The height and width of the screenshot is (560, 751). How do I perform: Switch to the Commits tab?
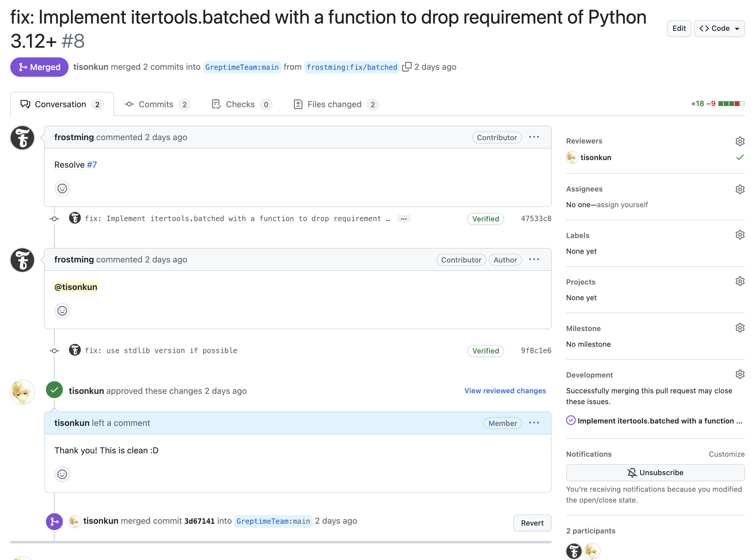click(156, 104)
